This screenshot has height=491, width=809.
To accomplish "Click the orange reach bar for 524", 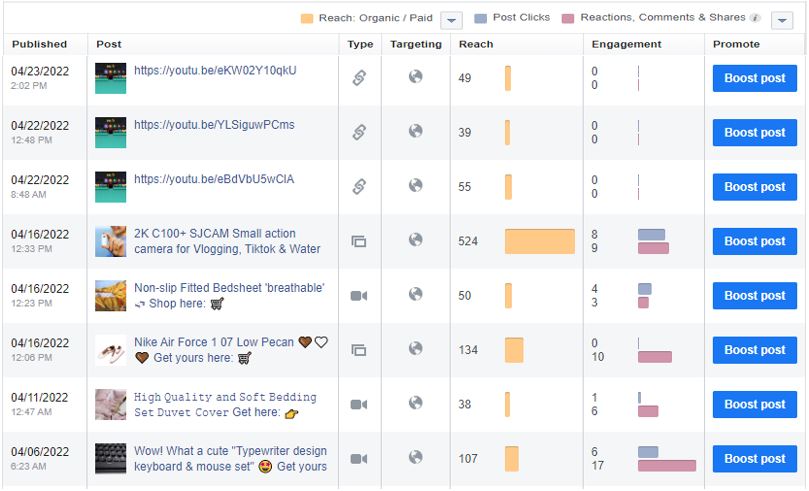I will click(x=540, y=241).
